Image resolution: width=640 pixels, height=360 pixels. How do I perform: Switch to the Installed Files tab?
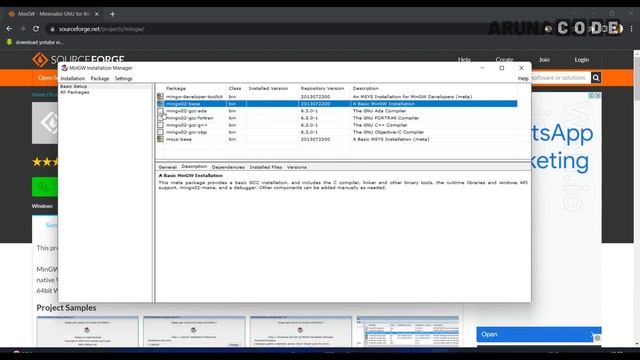266,167
